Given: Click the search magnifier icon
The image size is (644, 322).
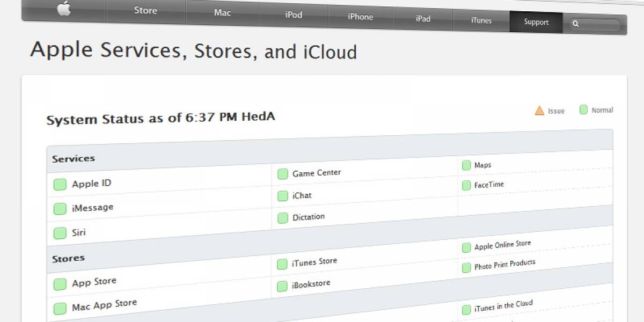Looking at the screenshot, I should [x=575, y=24].
